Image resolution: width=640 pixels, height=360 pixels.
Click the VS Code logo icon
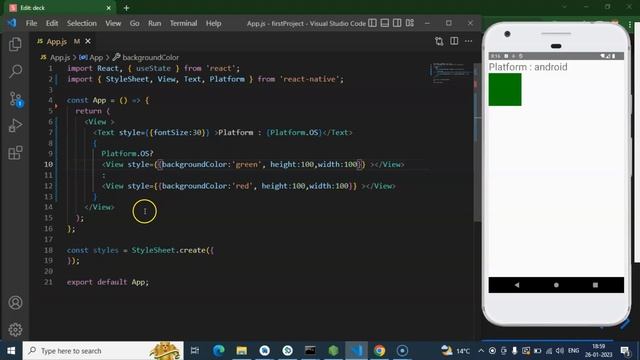(x=12, y=23)
